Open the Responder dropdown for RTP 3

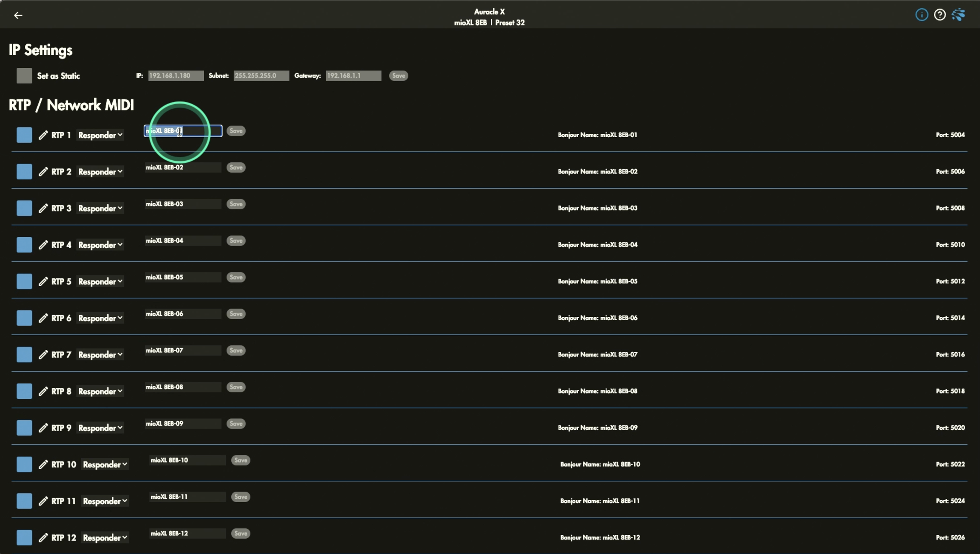tap(100, 208)
